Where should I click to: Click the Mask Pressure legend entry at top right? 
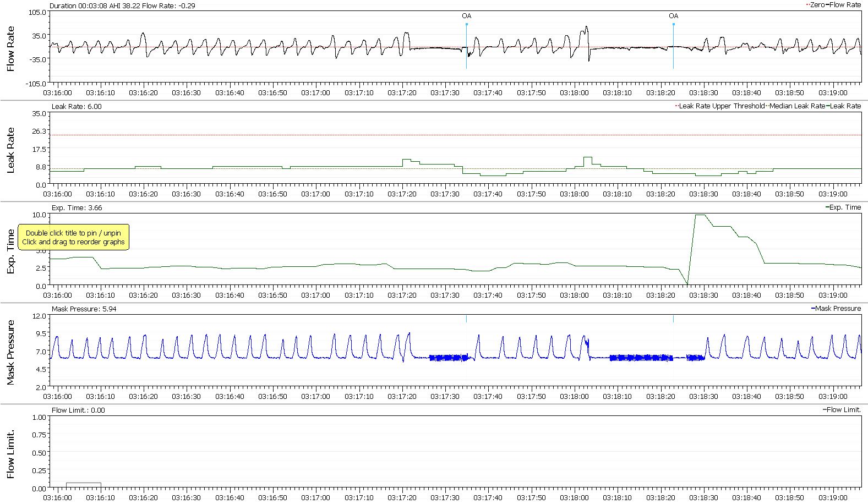pos(836,309)
